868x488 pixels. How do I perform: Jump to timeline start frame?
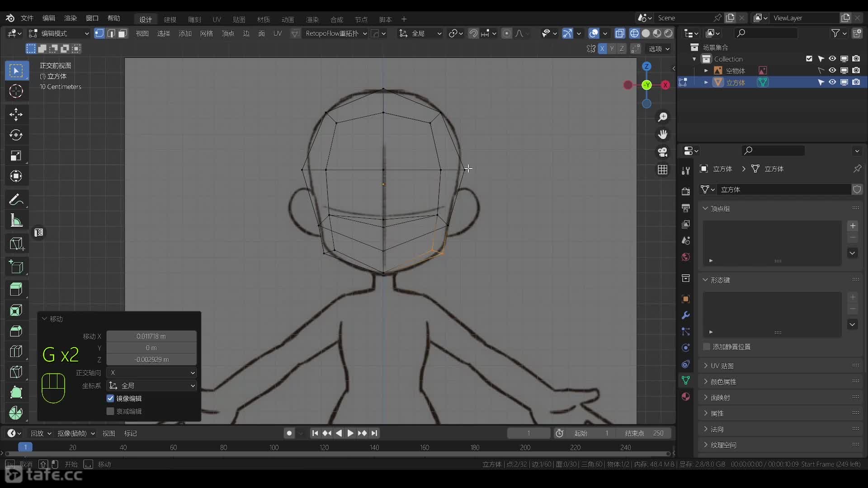pos(315,433)
